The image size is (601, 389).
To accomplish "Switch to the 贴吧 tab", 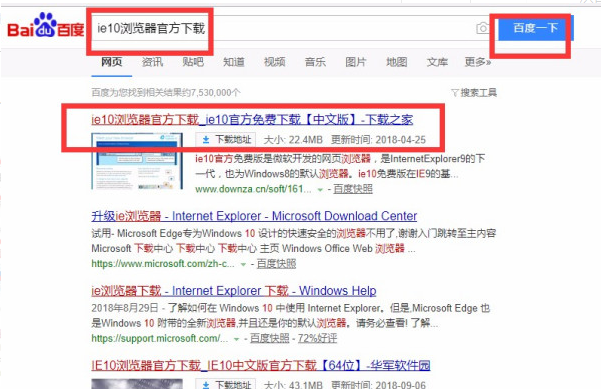I will (x=193, y=62).
